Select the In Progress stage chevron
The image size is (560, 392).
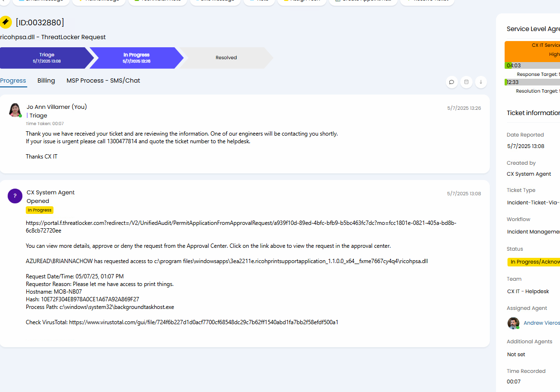tap(137, 57)
